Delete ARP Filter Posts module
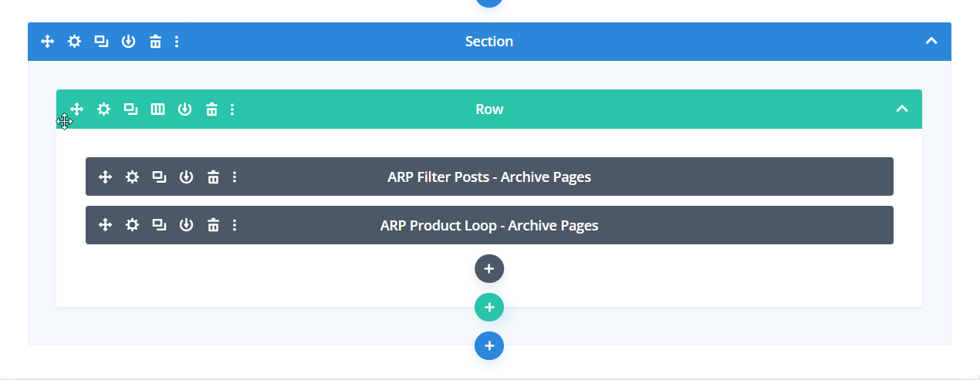 click(213, 177)
